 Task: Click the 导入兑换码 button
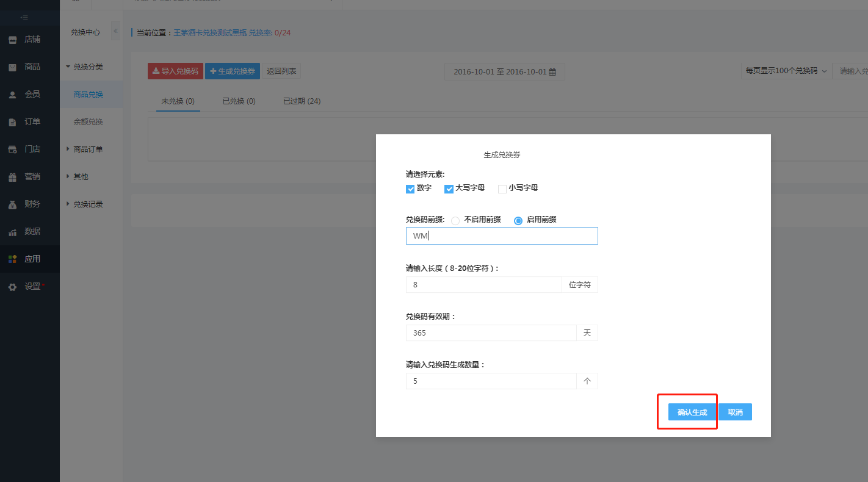point(175,71)
